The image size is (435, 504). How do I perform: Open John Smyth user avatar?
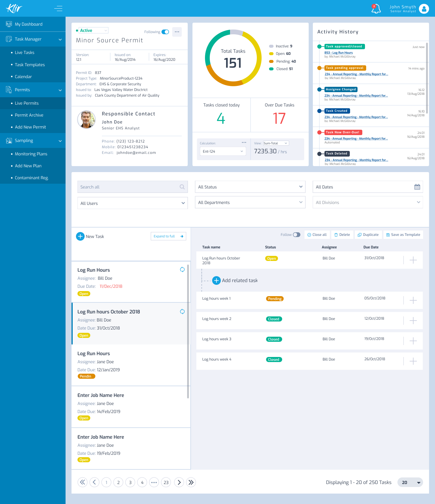coord(424,9)
